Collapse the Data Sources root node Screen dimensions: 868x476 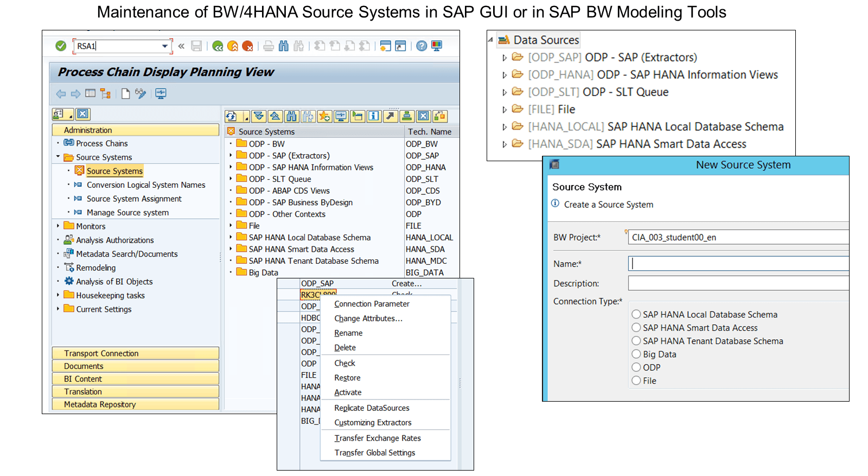[490, 40]
